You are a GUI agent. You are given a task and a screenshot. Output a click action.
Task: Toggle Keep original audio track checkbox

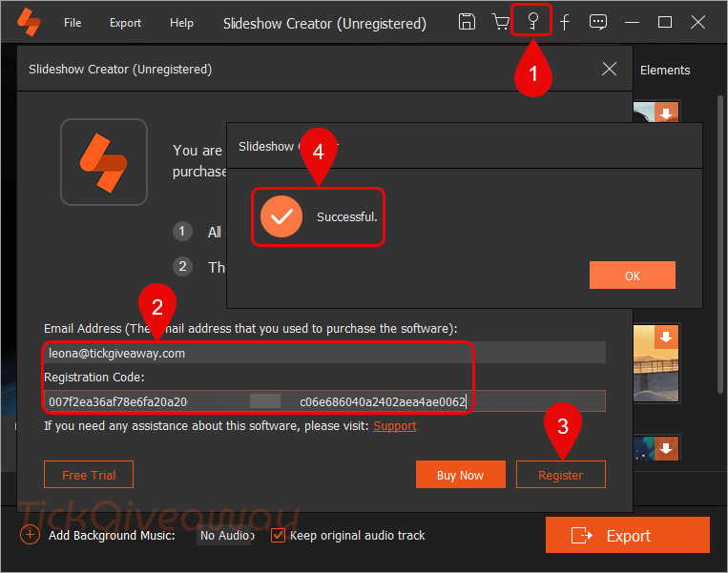coord(278,535)
